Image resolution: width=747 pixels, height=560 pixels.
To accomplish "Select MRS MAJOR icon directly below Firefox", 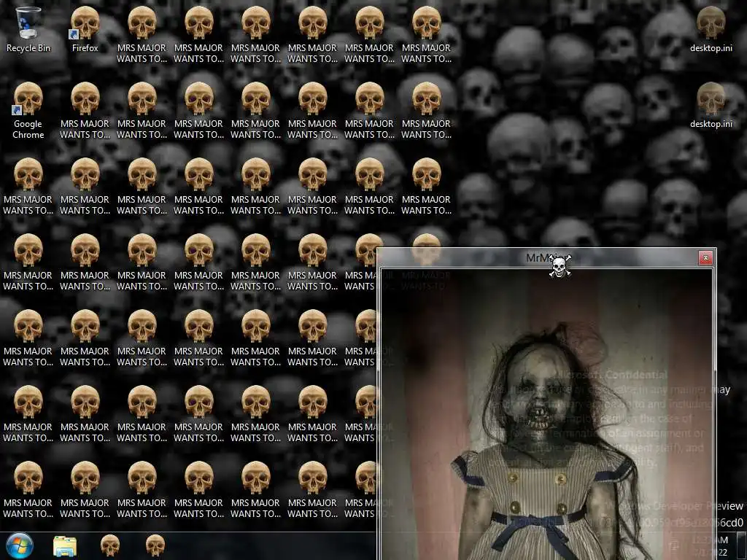I will tap(85, 111).
